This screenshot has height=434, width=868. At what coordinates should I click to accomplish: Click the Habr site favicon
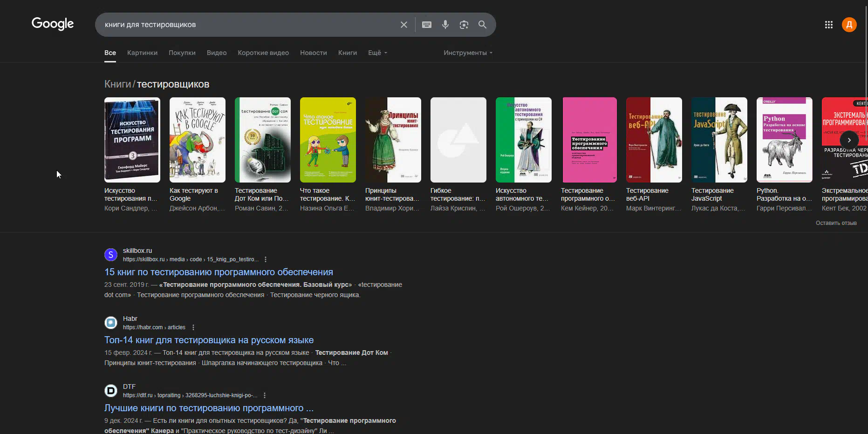tap(111, 323)
